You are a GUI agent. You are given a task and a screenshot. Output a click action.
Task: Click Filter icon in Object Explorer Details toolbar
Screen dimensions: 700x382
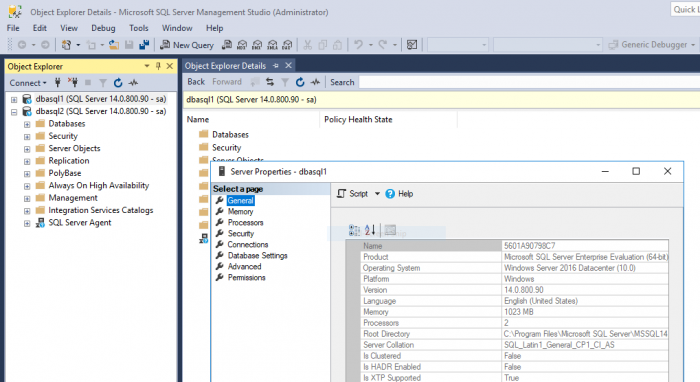click(285, 82)
